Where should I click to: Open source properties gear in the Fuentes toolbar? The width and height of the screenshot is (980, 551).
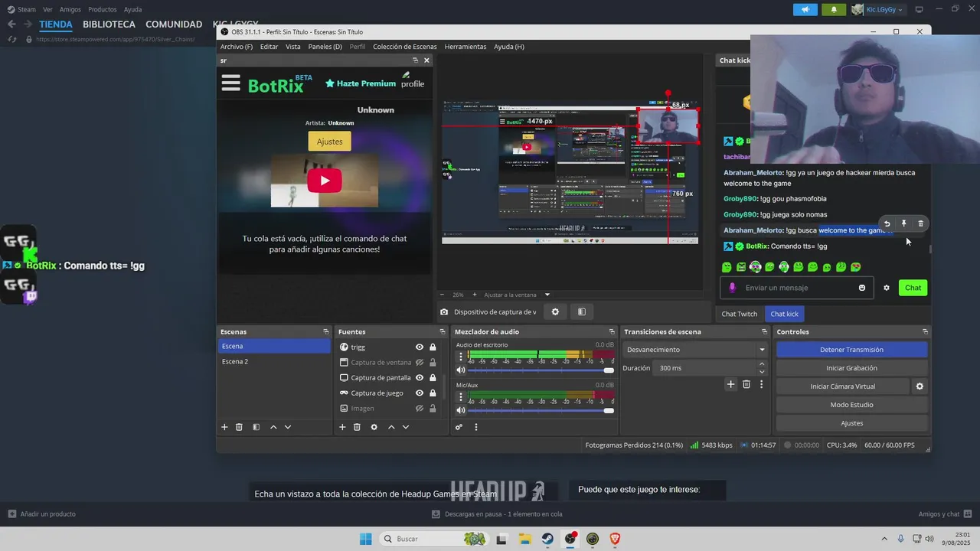point(374,427)
